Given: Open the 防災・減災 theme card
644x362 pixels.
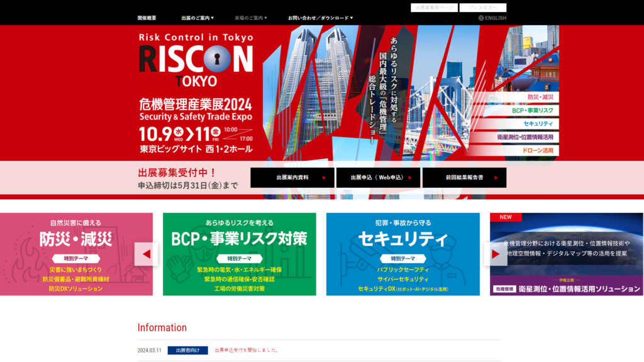Looking at the screenshot, I should pyautogui.click(x=76, y=254).
